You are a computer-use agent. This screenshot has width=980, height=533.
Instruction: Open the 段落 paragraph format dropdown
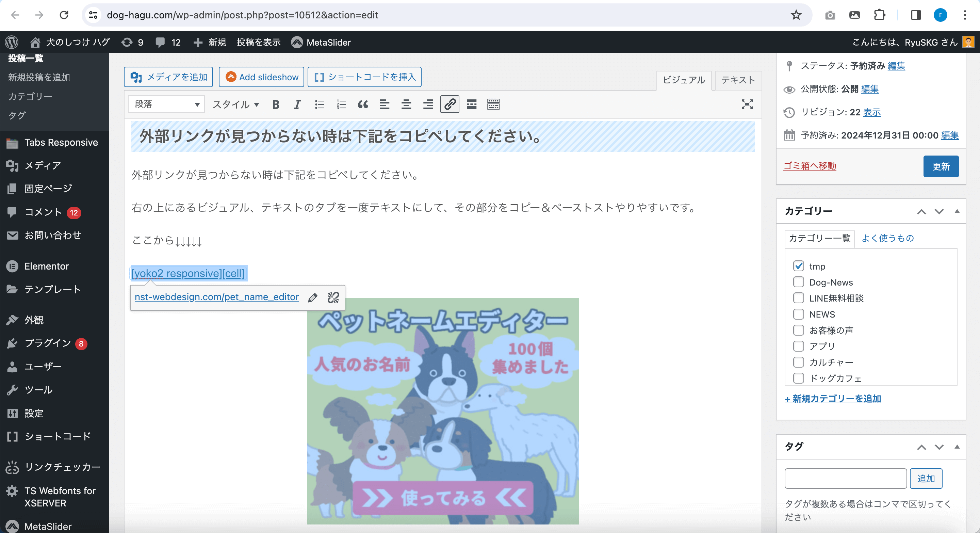[166, 104]
